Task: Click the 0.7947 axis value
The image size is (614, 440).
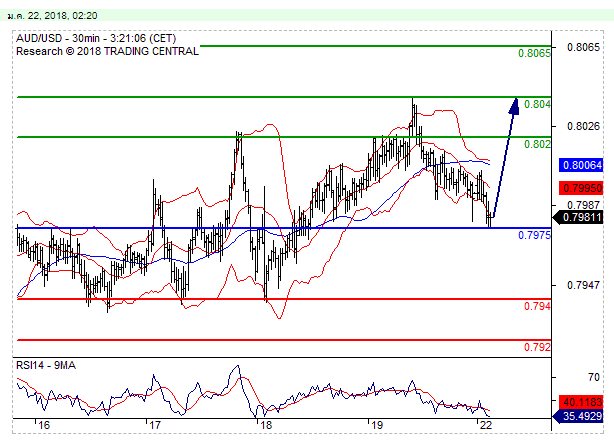Action: coord(583,285)
